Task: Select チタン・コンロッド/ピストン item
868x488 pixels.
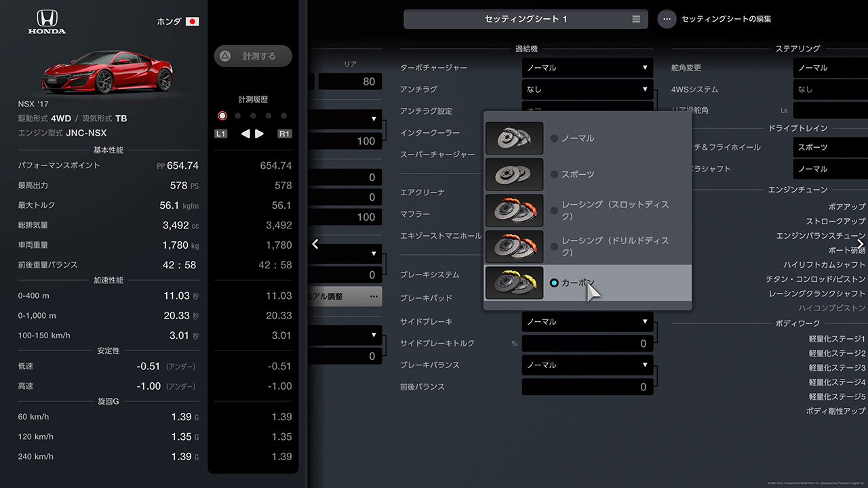Action: 816,279
